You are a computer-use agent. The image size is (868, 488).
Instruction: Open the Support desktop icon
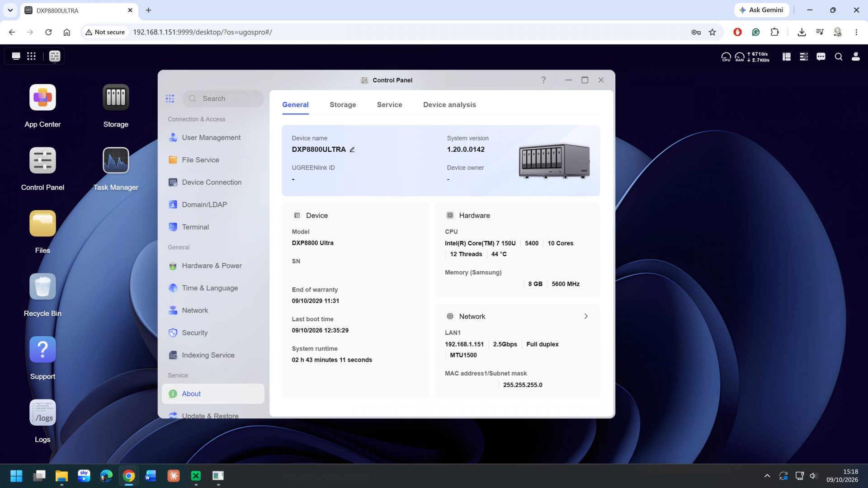42,349
